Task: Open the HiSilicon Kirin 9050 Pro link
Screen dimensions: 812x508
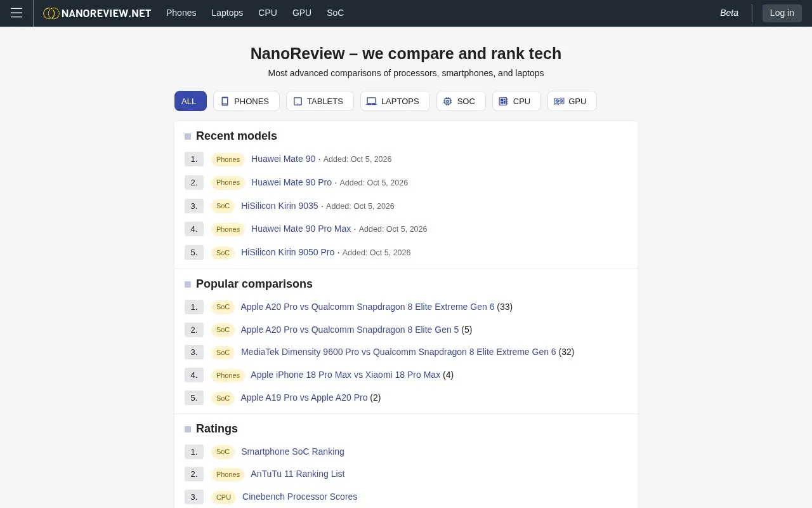Action: [x=287, y=252]
